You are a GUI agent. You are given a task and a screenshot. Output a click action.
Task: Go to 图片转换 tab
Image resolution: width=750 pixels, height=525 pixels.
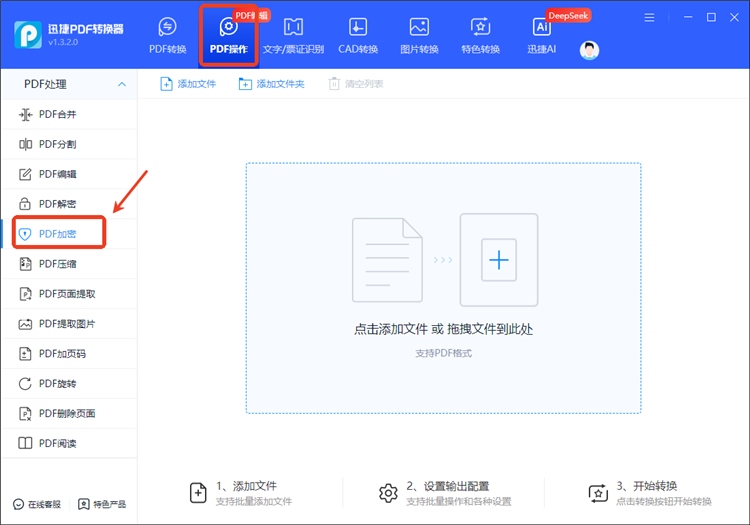(419, 36)
